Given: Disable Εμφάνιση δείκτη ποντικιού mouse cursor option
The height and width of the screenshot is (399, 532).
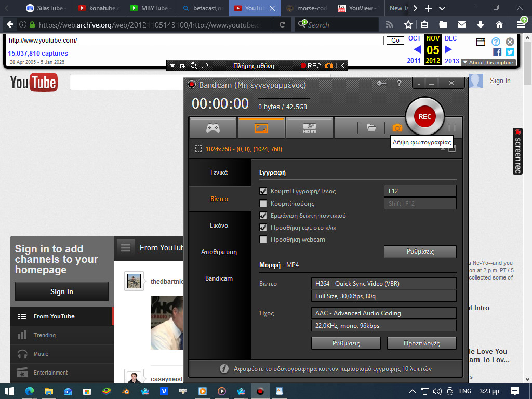Looking at the screenshot, I should pos(263,215).
